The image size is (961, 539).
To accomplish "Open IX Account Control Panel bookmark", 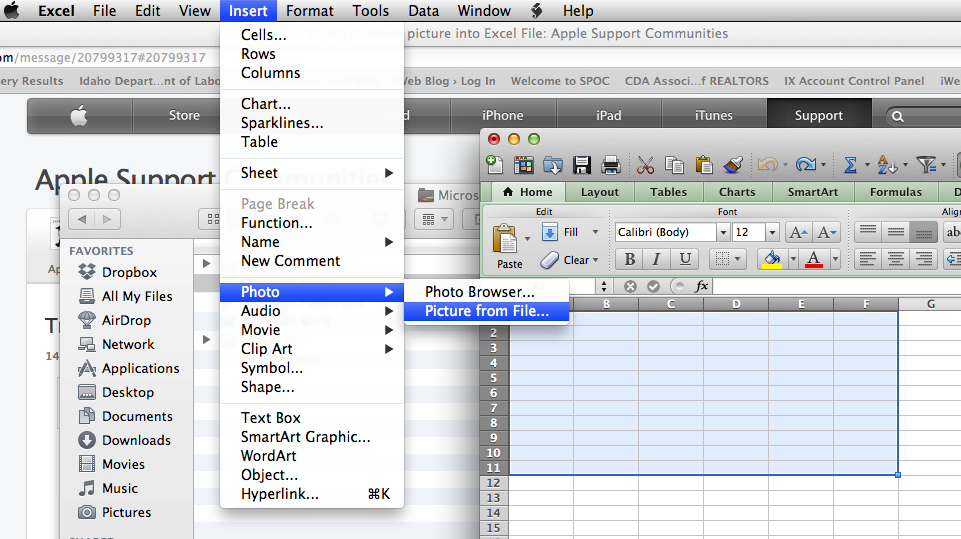I will tap(854, 81).
